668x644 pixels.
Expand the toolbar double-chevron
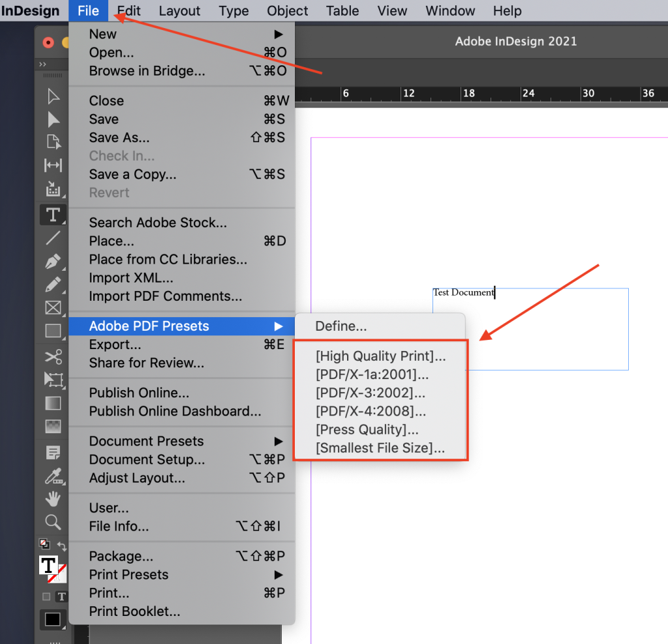(42, 65)
